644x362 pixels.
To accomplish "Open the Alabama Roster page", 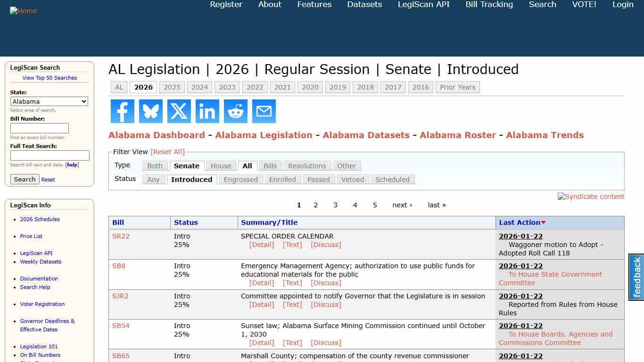I will 458,135.
